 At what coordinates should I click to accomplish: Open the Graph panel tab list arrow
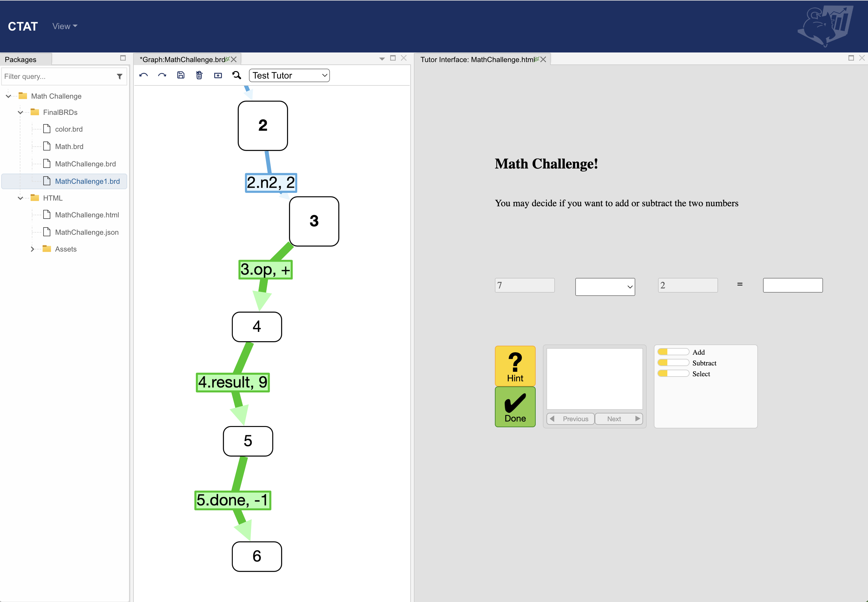[382, 58]
